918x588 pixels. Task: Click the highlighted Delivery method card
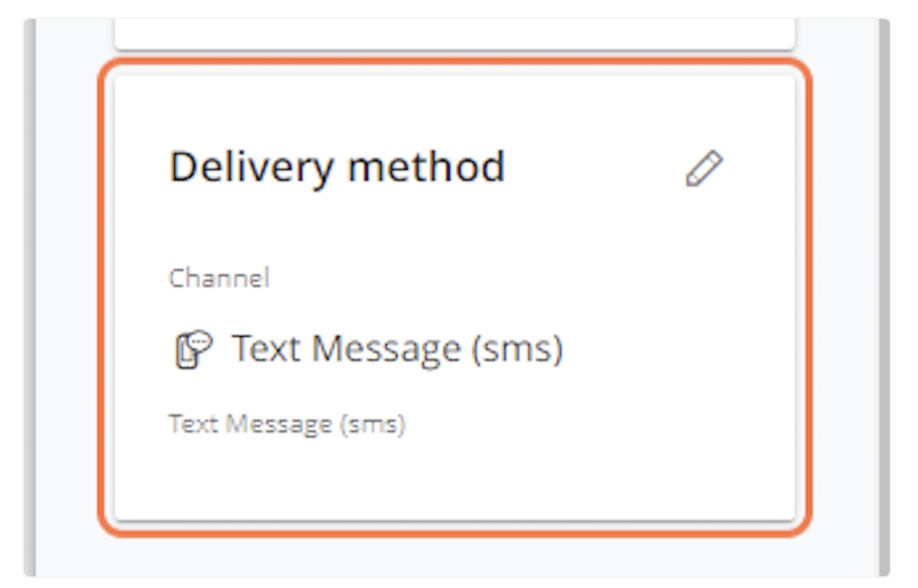click(x=455, y=297)
